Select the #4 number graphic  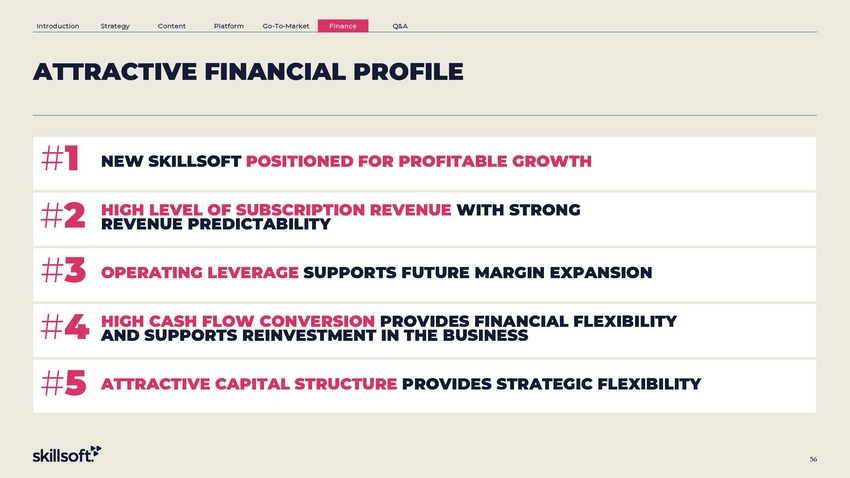65,326
